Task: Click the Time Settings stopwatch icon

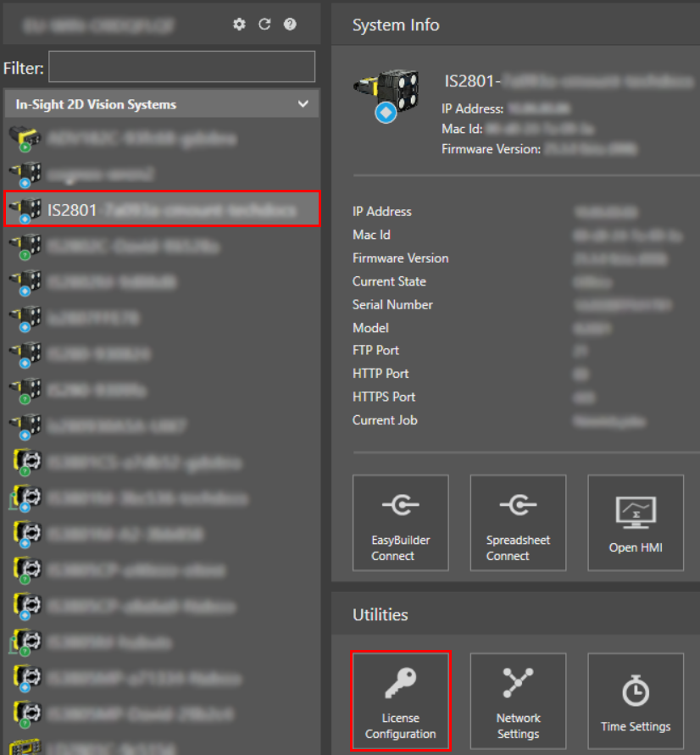Action: (636, 692)
